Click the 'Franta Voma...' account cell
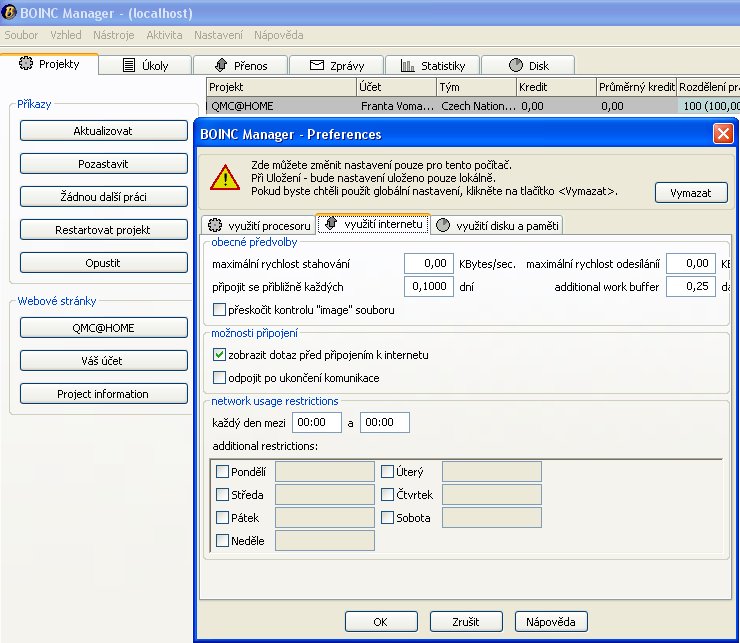 [x=397, y=106]
